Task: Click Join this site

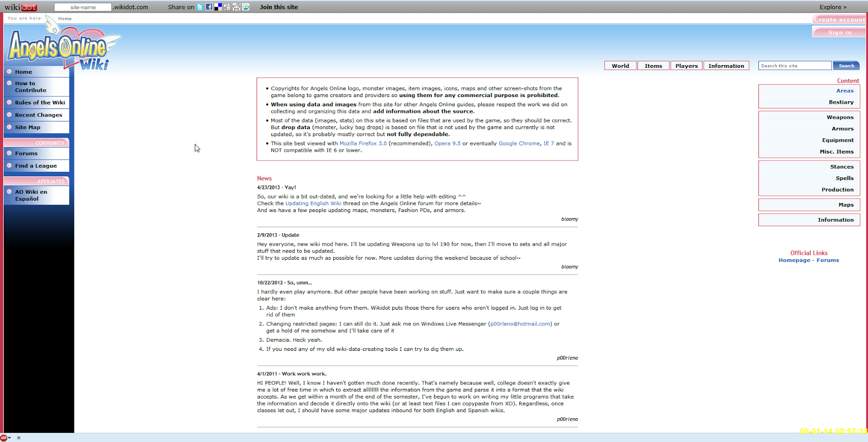Action: tap(279, 7)
